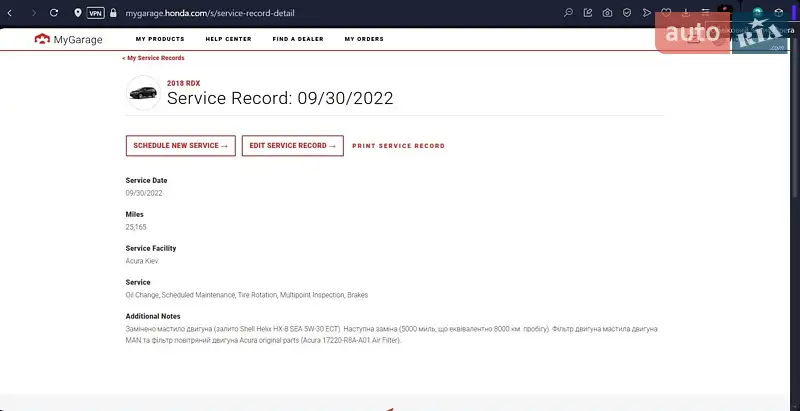Open the Help Center menu item
The image size is (800, 411).
(x=228, y=39)
